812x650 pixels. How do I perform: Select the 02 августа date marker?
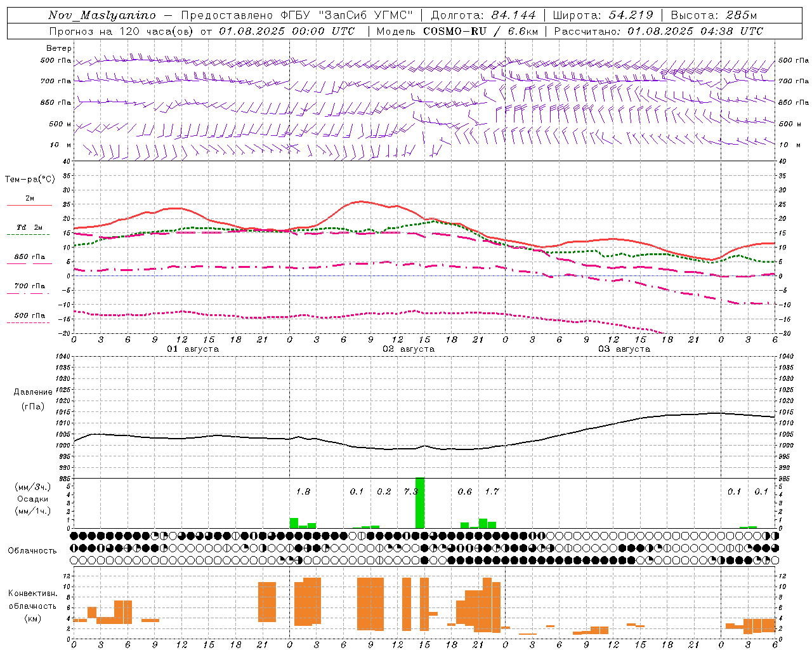pyautogui.click(x=409, y=349)
